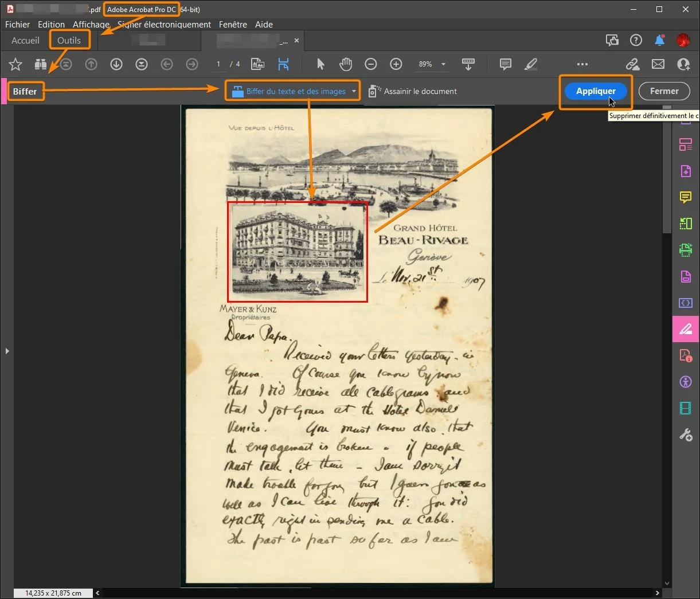This screenshot has width=700, height=599.
Task: Switch to the Accueil tab
Action: point(26,40)
